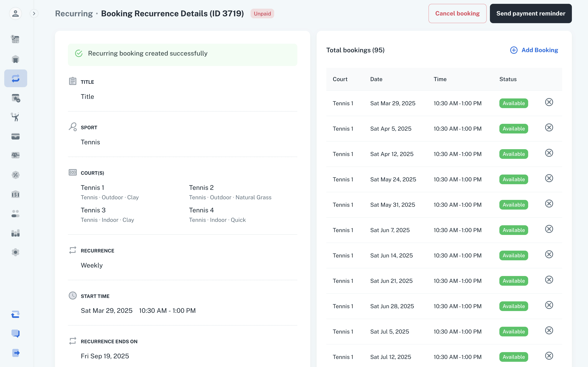The image size is (588, 367).
Task: Click the Total bookings (95) heading
Action: 355,50
